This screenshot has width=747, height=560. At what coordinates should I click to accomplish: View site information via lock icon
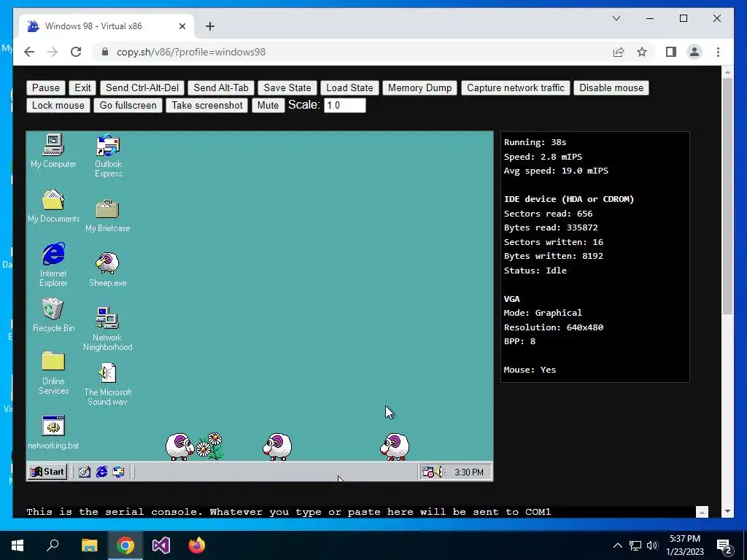[105, 52]
